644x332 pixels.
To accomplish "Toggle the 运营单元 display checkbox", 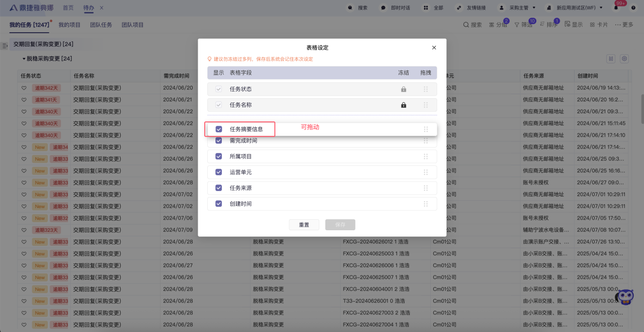I will click(x=219, y=172).
